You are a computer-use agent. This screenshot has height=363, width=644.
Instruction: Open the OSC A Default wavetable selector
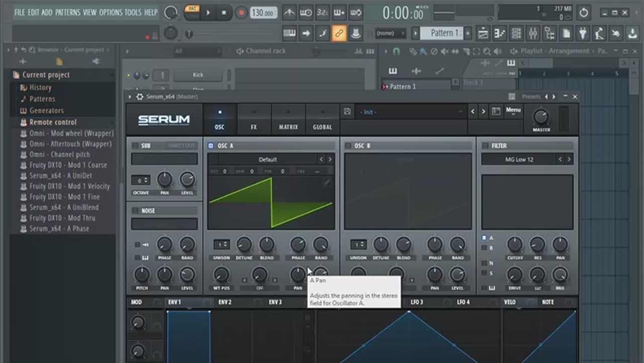(x=268, y=160)
